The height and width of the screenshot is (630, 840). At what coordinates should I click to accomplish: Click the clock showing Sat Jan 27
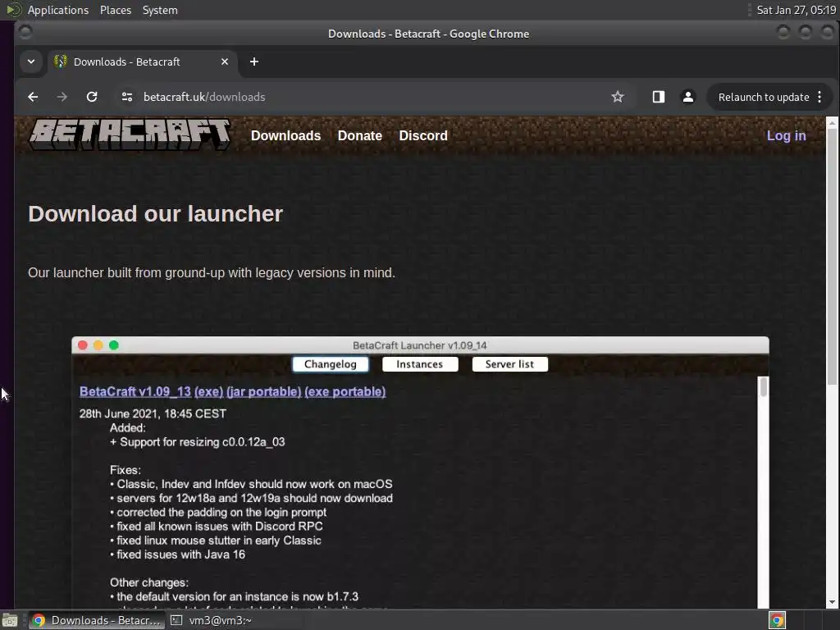tap(796, 10)
